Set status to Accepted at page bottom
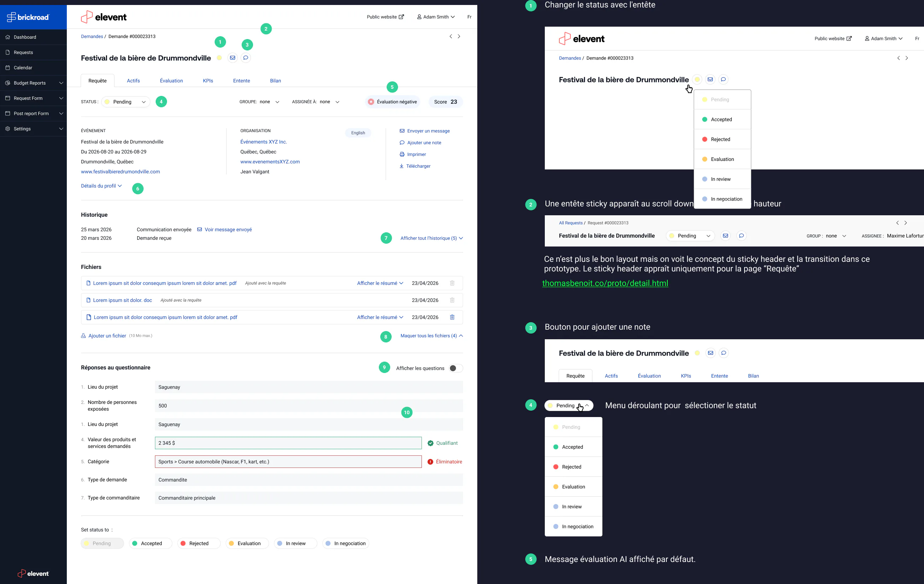Screen dimensions: 924x584 coord(150,544)
